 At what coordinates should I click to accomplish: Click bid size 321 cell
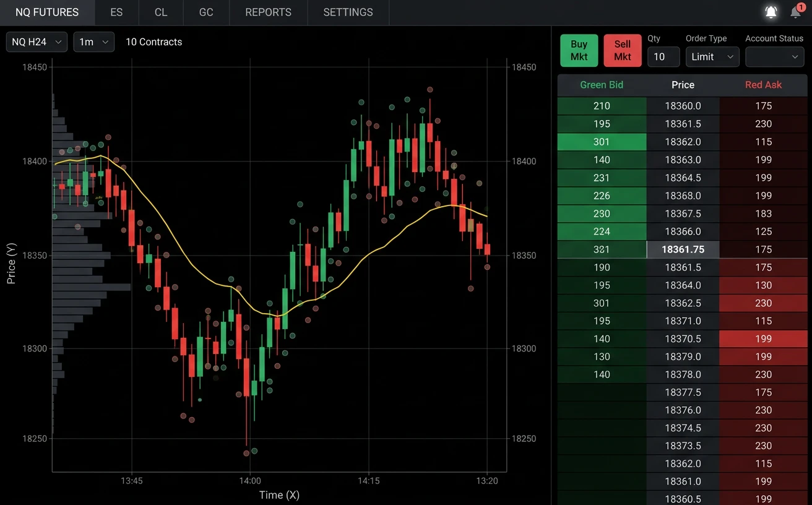coord(602,249)
